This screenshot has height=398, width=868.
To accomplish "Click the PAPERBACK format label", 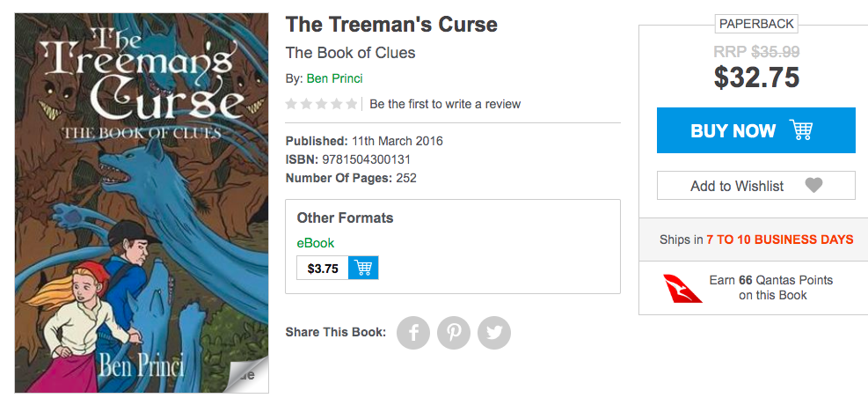I will (755, 24).
